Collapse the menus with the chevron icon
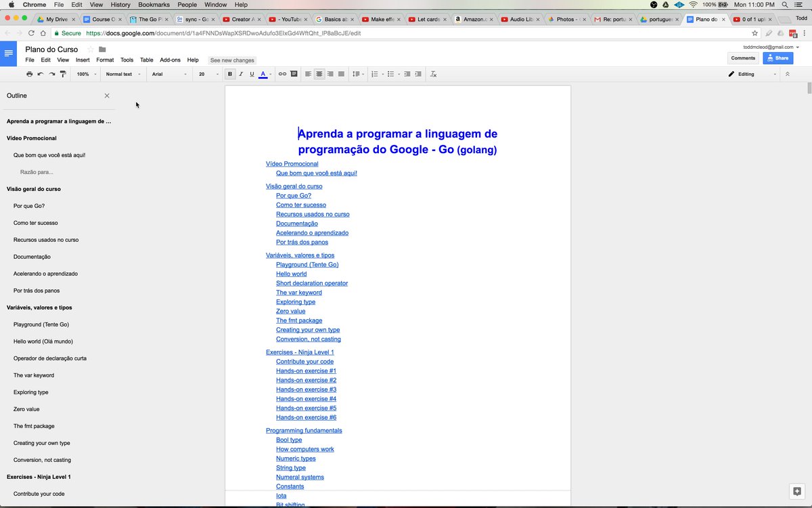Image resolution: width=812 pixels, height=508 pixels. pos(787,74)
